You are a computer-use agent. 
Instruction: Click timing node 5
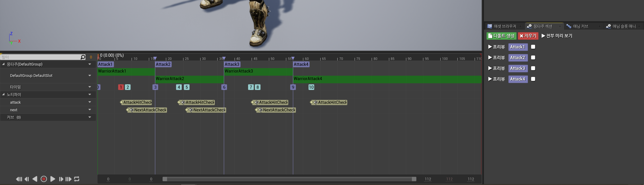187,87
